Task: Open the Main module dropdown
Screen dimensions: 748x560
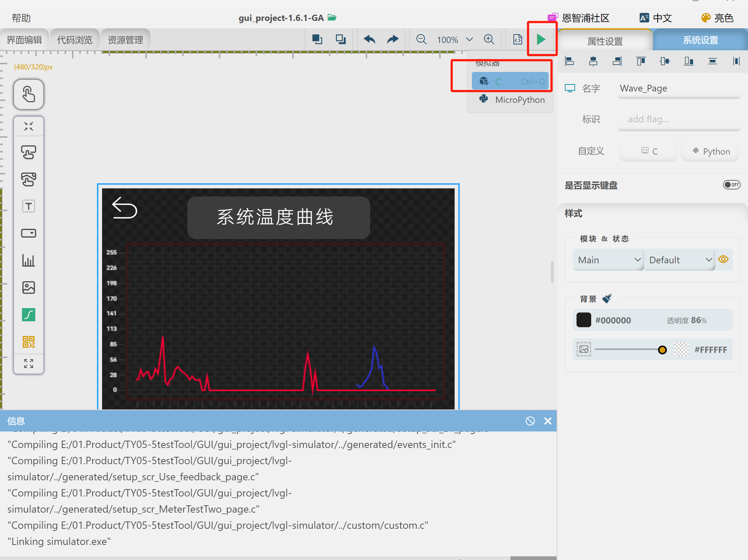Action: (x=608, y=260)
